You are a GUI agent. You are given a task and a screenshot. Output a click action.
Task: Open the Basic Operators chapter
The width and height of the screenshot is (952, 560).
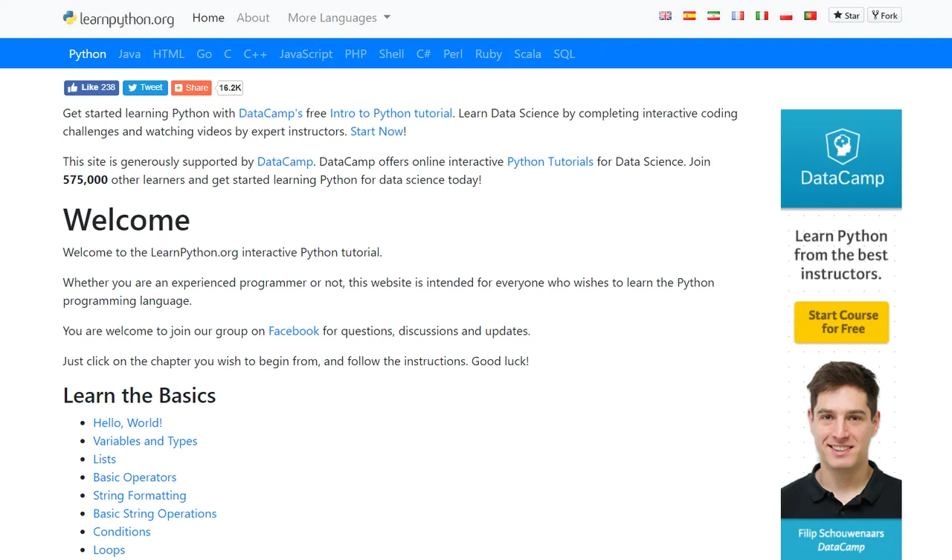click(x=135, y=477)
